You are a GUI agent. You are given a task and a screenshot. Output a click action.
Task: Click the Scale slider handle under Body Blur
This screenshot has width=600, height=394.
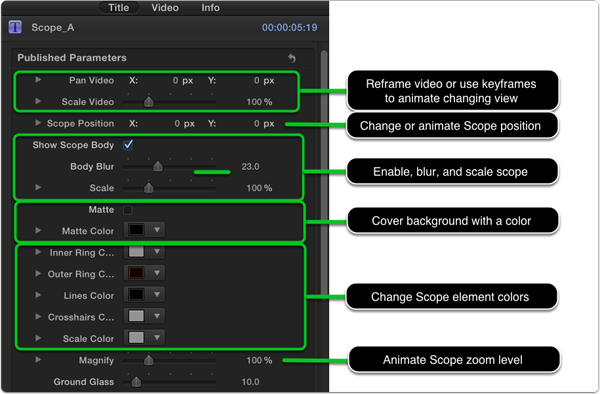148,188
